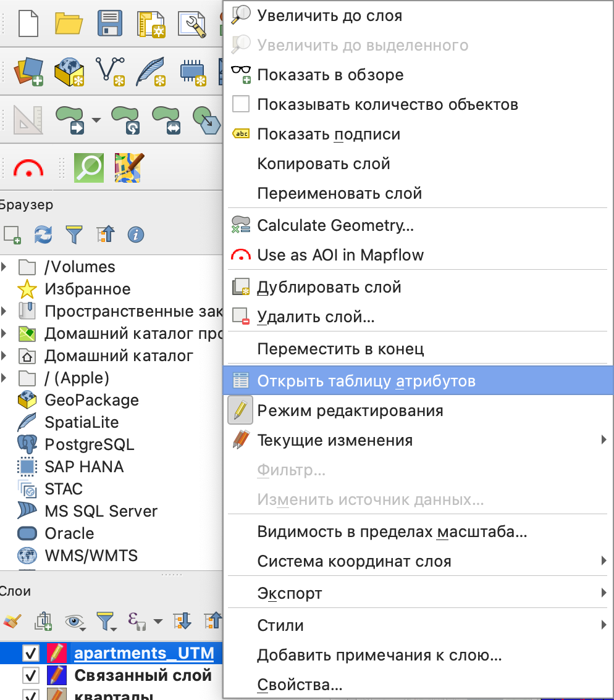Toggle visibility of 'Связанный слой' layer

click(x=31, y=675)
